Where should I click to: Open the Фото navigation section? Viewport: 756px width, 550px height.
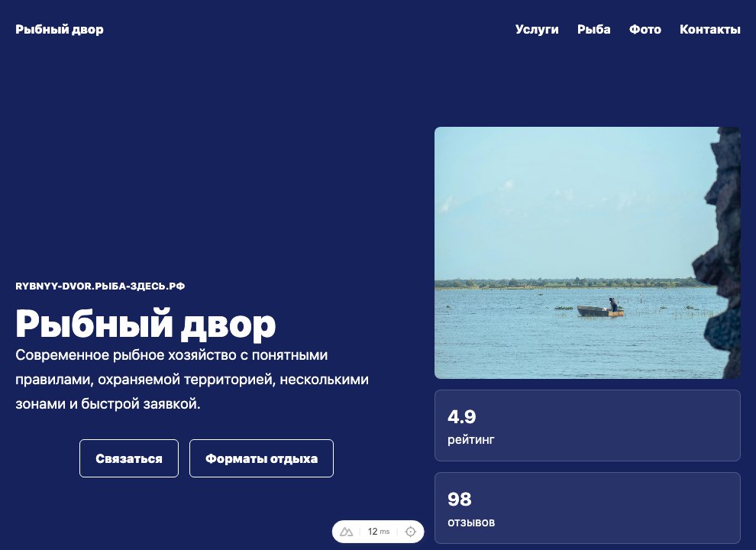click(x=645, y=30)
